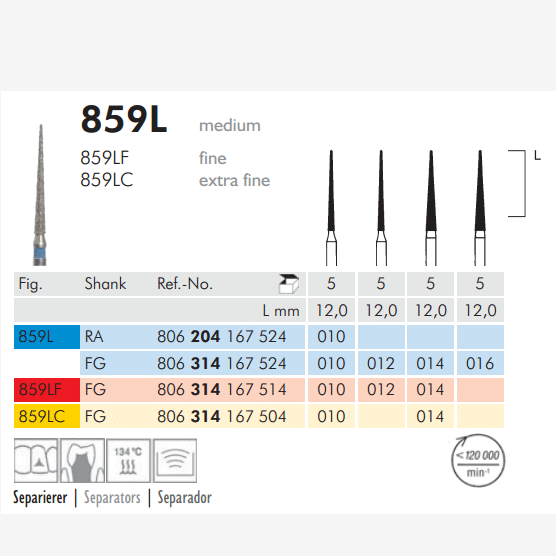Click size 010 in the RA row
The height and width of the screenshot is (556, 556).
[331, 337]
